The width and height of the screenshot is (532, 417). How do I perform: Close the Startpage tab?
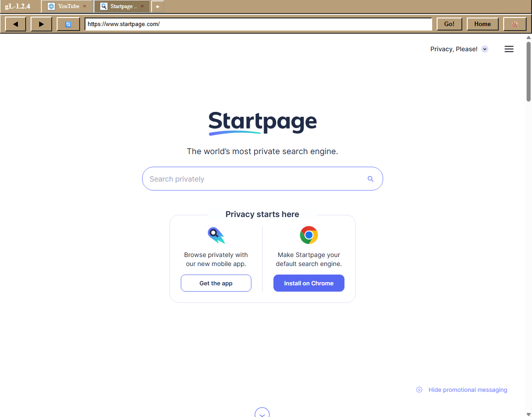[x=142, y=6]
